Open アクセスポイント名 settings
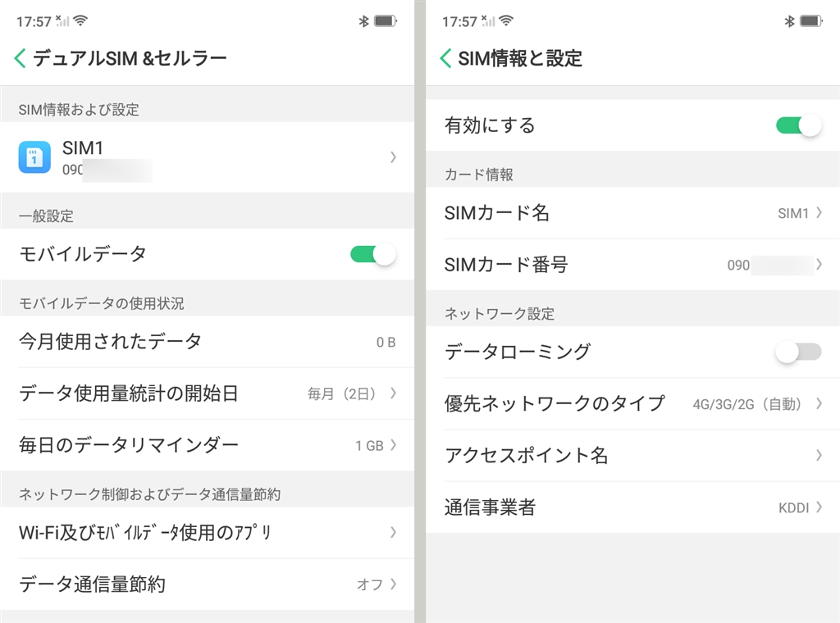Viewport: 840px width, 623px height. [x=632, y=455]
